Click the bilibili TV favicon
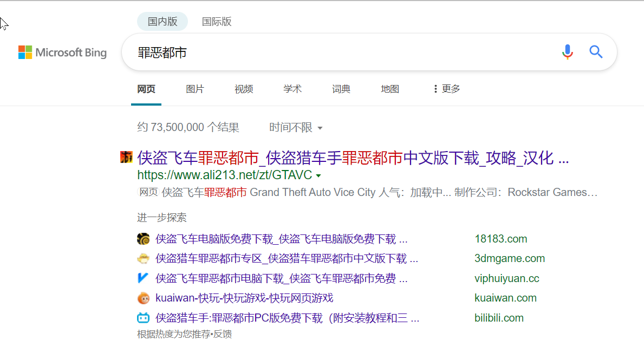Viewport: 644px width, 353px height. pos(143,318)
